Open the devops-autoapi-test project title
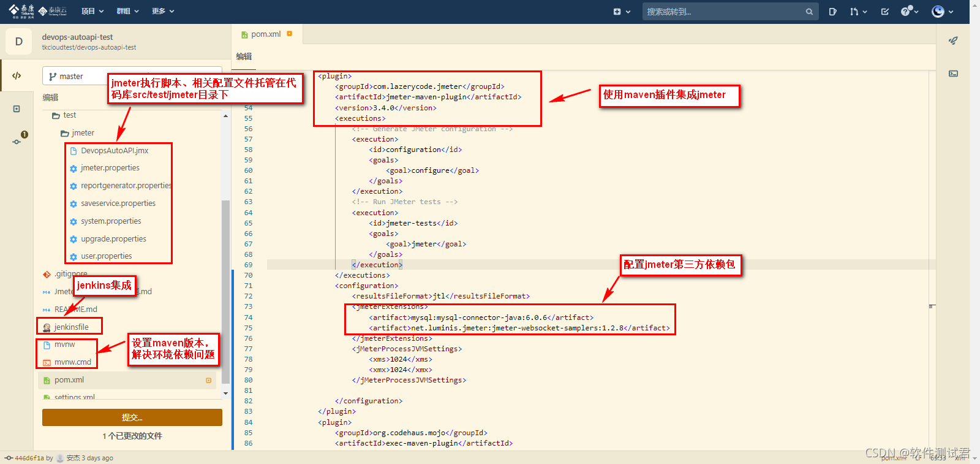Viewport: 980px width, 464px height. pos(77,37)
